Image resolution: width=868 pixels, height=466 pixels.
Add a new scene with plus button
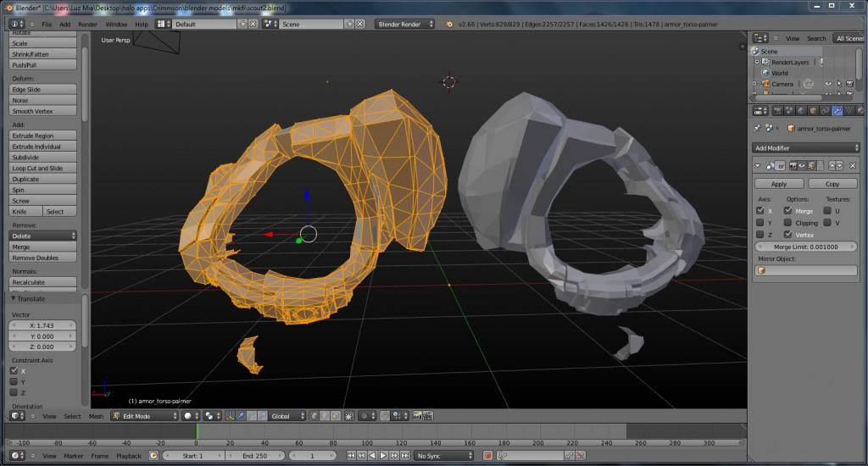349,24
